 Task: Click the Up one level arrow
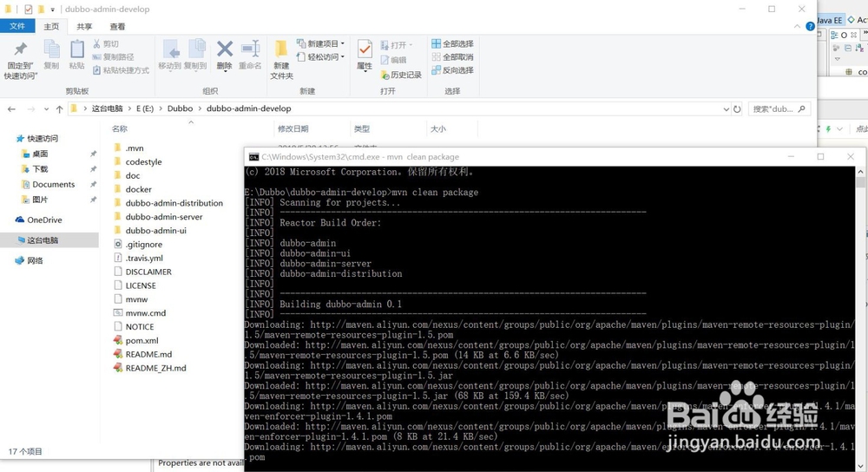click(59, 109)
